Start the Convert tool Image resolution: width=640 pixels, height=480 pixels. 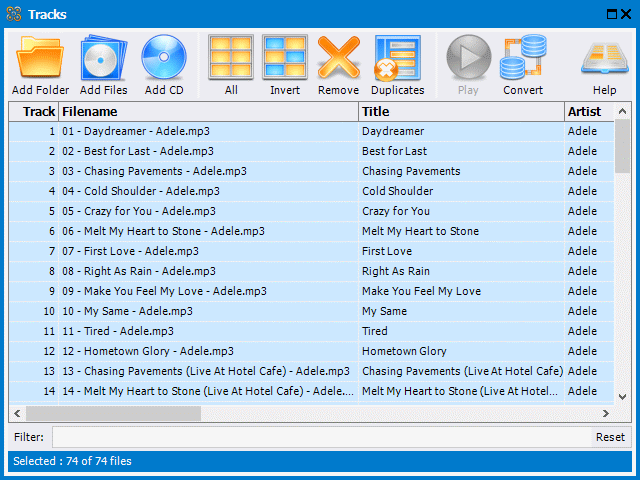pos(523,65)
